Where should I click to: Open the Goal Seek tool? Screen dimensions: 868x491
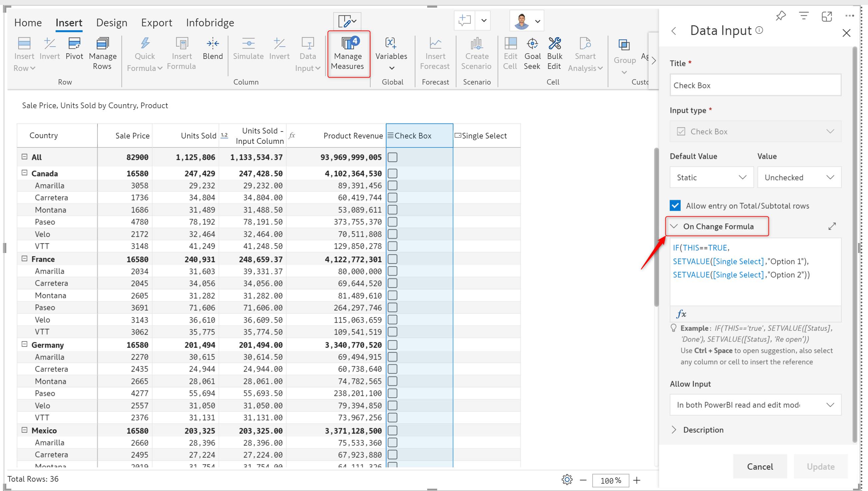pyautogui.click(x=532, y=44)
